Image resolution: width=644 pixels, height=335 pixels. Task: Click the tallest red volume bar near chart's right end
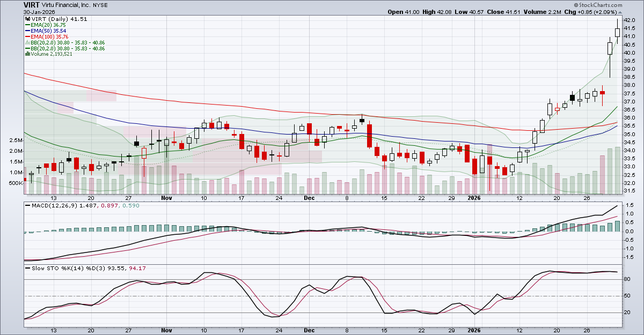[x=602, y=175]
